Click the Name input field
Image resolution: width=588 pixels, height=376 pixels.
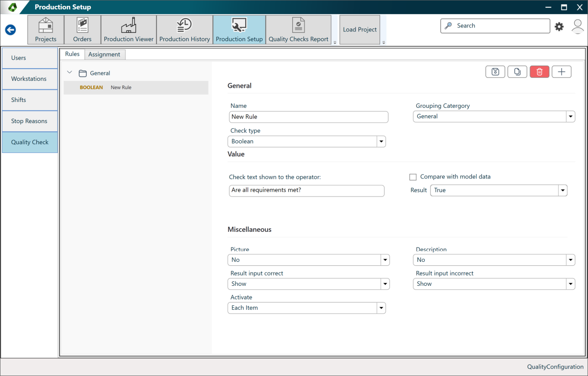pyautogui.click(x=308, y=117)
